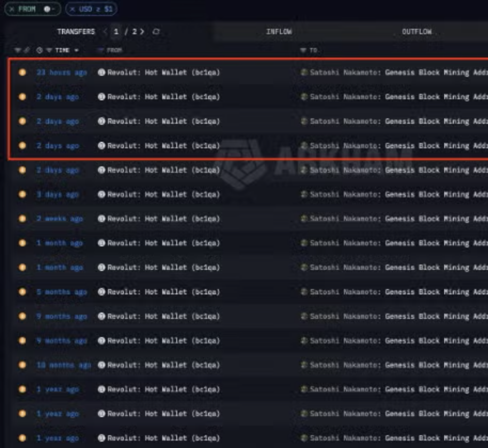Open the '2 weeks ago' transaction link
Screen dimensions: 488x448
click(x=60, y=219)
